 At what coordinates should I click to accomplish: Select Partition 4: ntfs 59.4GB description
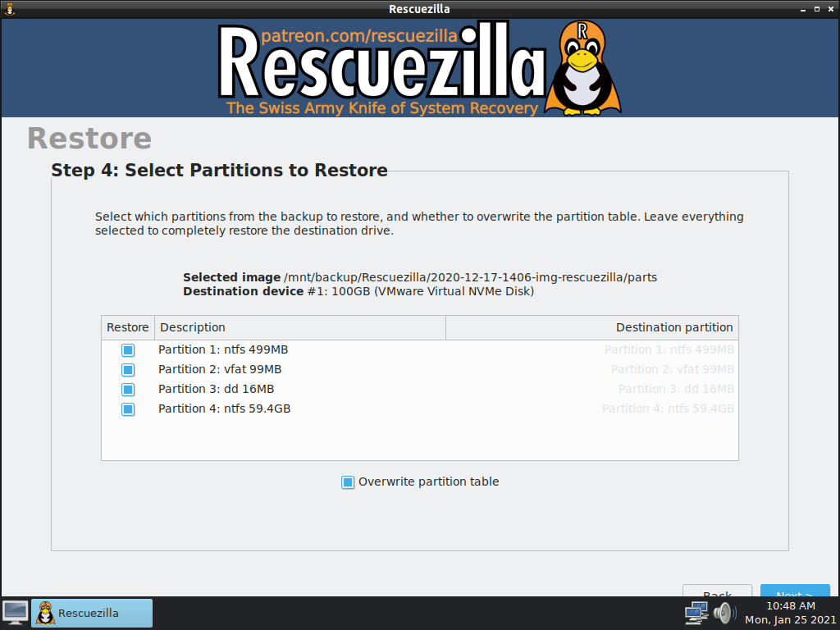[x=225, y=409]
